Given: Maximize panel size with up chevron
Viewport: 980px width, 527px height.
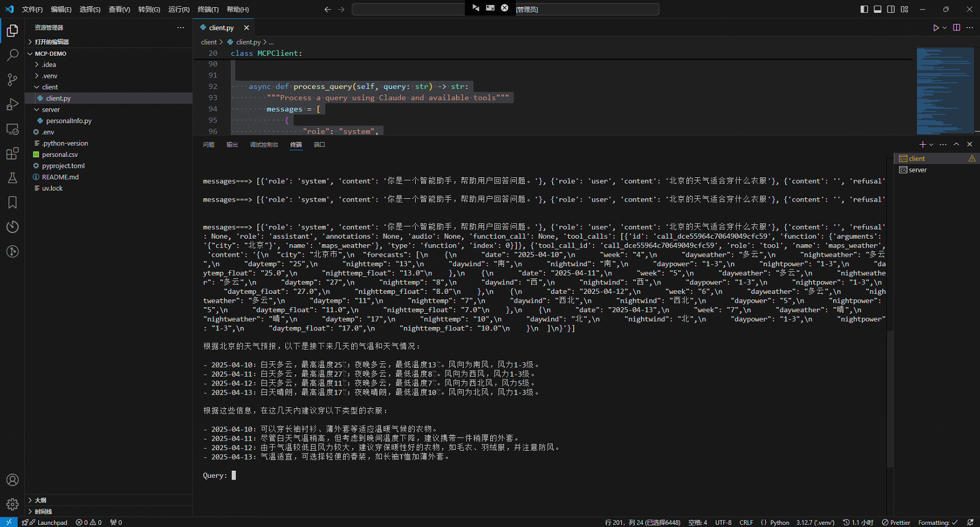Looking at the screenshot, I should point(956,145).
